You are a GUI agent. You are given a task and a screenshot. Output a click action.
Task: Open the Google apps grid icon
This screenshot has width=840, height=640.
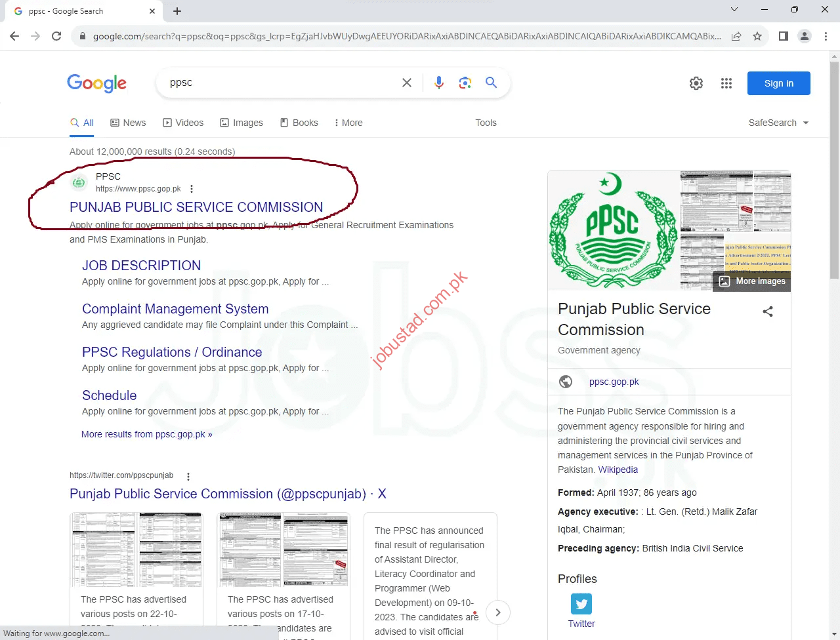pos(726,83)
